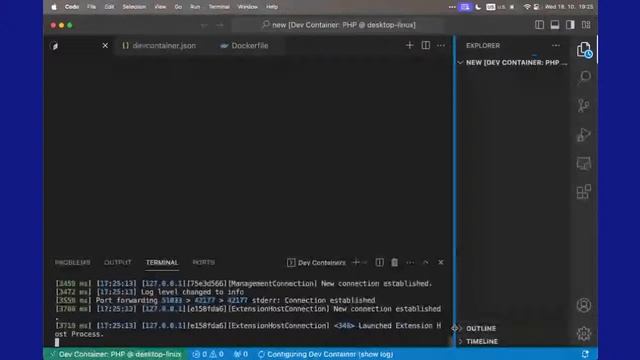Open the Manage gear icon
Screen dimensions: 640x360
[x=584, y=333]
